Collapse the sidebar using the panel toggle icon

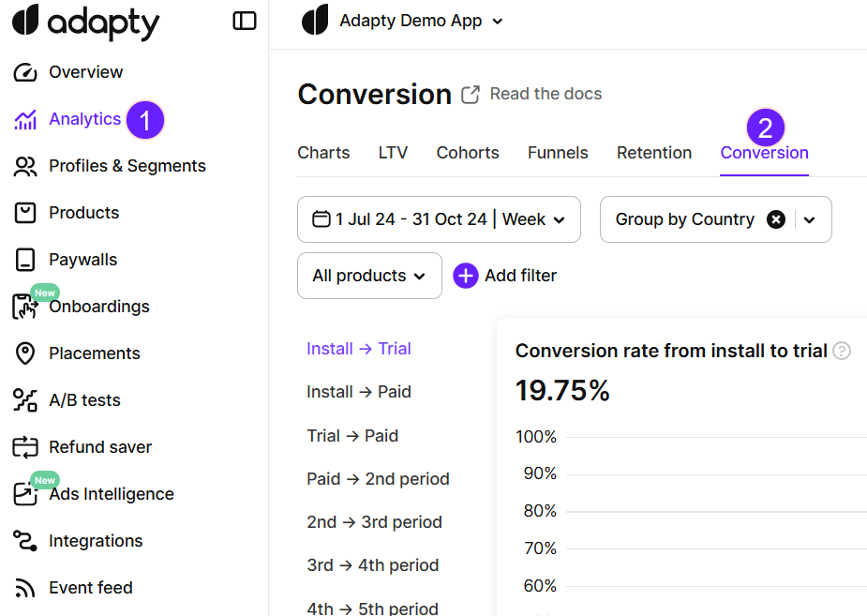(x=245, y=21)
